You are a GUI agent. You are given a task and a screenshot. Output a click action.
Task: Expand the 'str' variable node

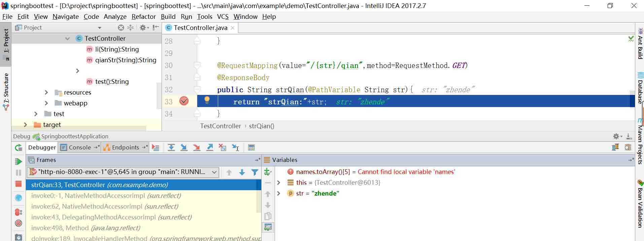[x=279, y=194]
